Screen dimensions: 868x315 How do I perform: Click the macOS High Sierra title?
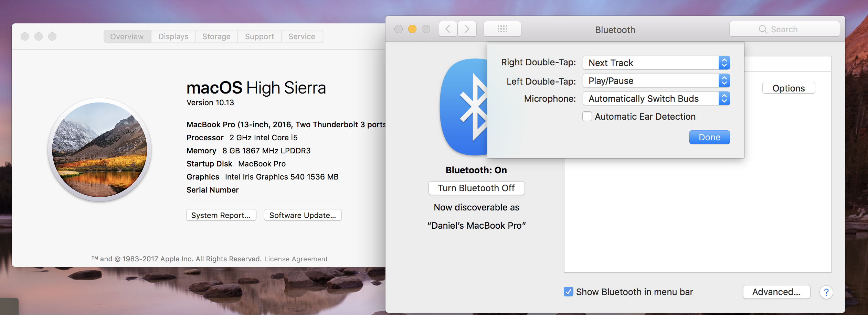pos(256,88)
